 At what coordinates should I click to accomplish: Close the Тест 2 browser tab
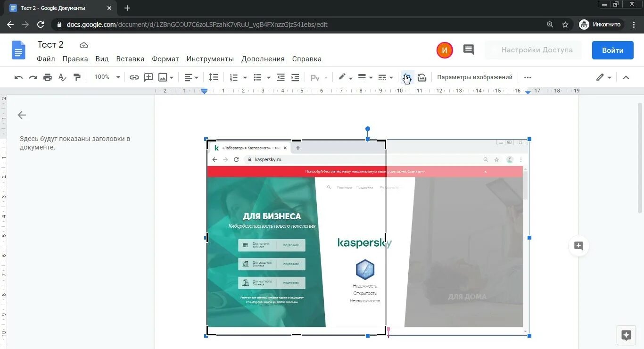pos(109,8)
